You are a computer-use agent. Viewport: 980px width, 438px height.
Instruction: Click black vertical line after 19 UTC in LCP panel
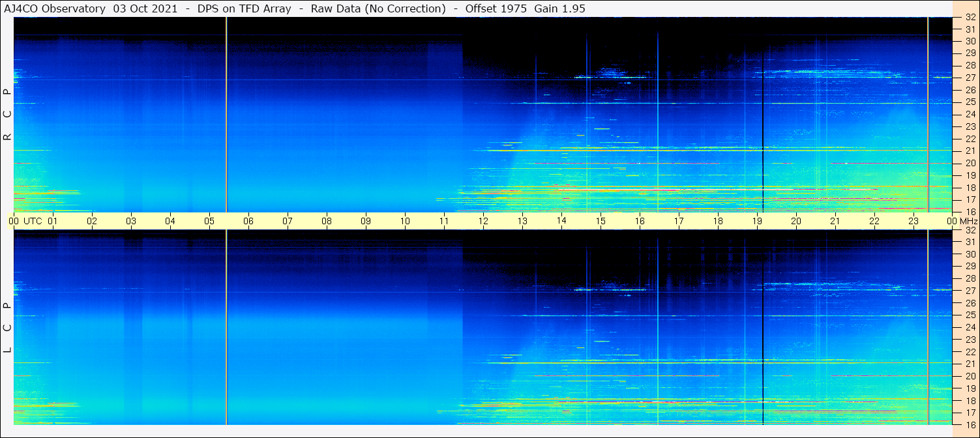(763, 327)
